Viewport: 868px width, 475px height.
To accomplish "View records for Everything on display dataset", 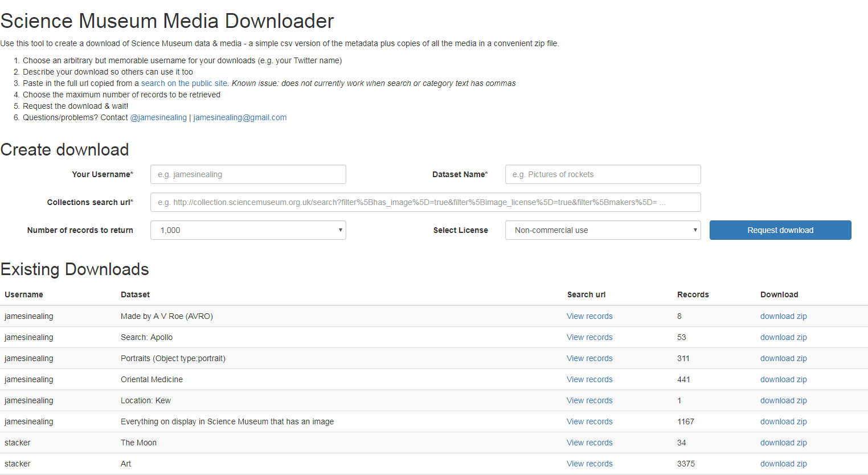I will tap(589, 421).
